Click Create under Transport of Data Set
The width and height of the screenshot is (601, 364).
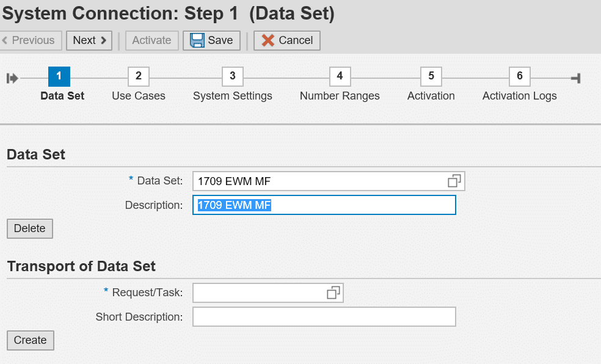click(x=31, y=340)
